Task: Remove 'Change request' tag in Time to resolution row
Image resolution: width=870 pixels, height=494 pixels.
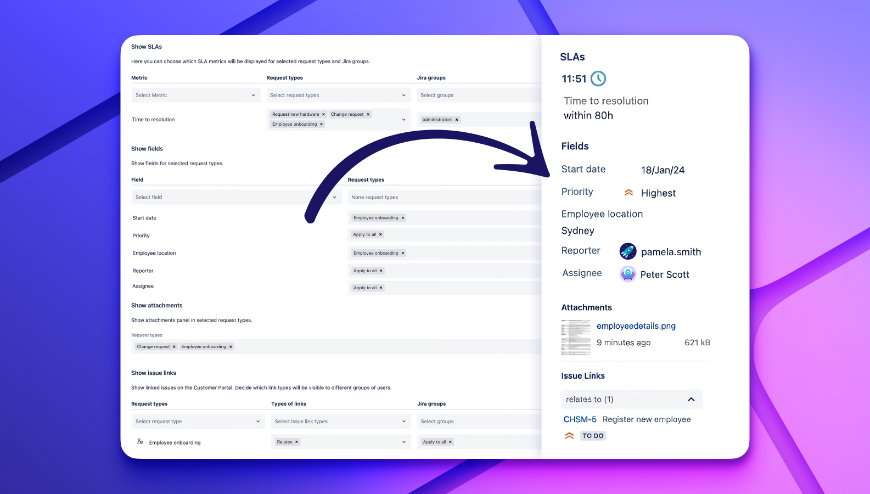Action: click(368, 114)
